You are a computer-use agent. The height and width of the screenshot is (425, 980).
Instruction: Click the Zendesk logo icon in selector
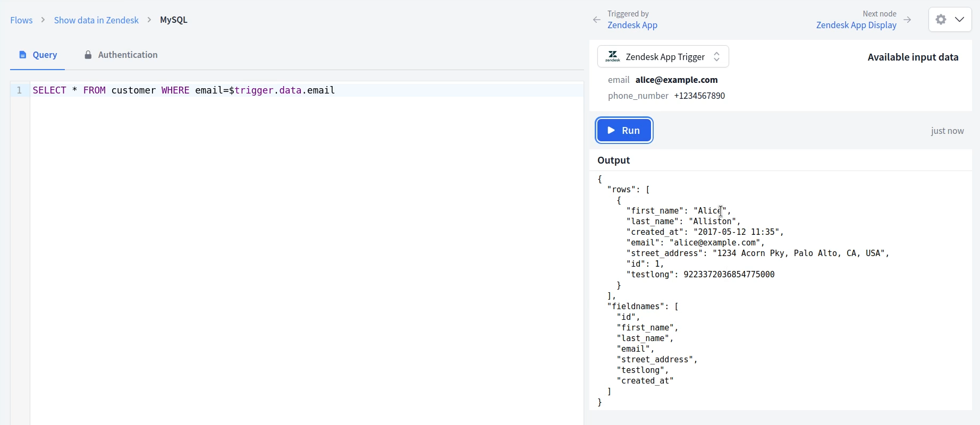(x=613, y=56)
